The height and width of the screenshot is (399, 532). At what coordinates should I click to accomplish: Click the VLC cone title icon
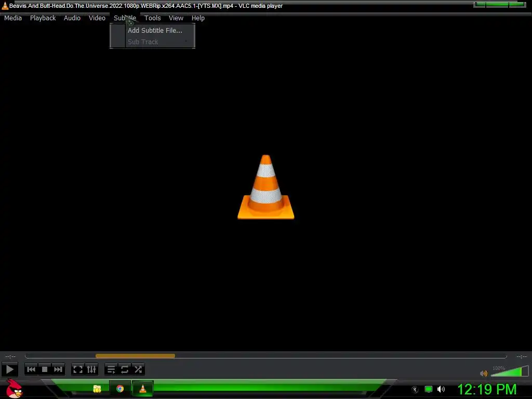(5, 6)
